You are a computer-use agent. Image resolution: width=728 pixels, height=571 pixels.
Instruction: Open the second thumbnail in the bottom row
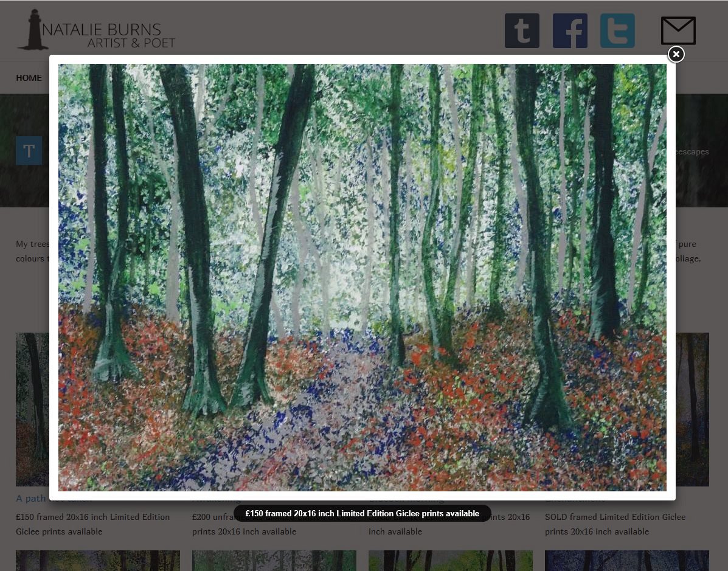[274, 561]
